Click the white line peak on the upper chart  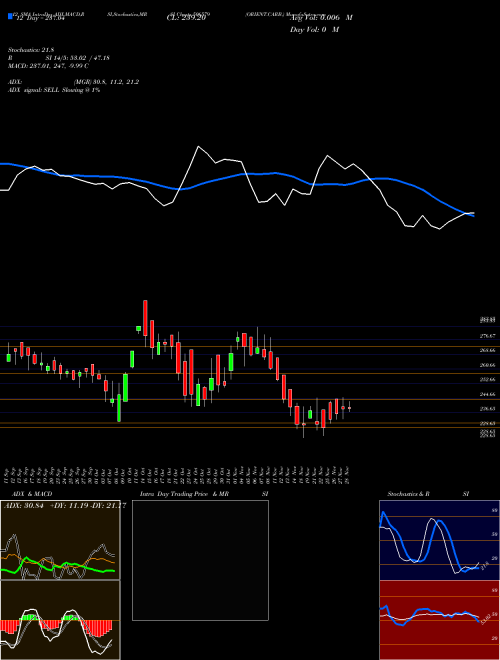[198, 147]
